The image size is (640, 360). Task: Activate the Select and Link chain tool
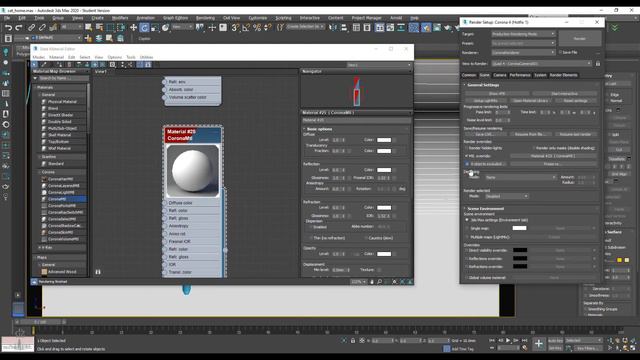tap(31, 27)
